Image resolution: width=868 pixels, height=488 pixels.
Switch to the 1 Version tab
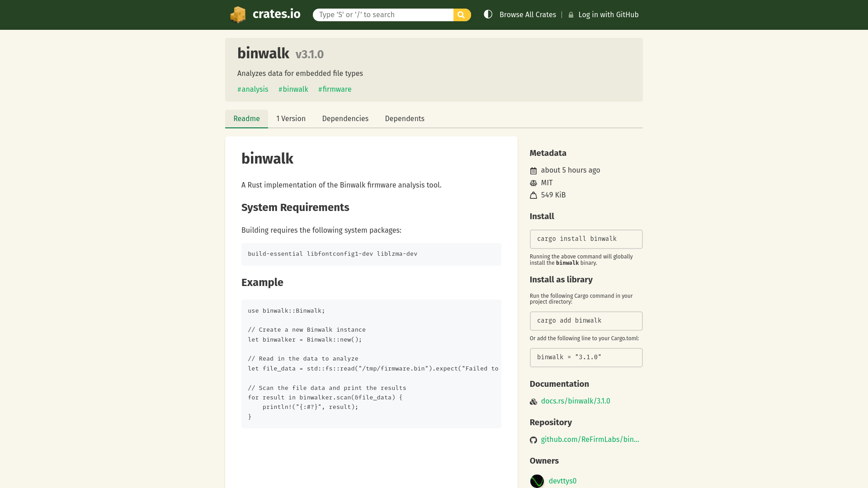[291, 119]
